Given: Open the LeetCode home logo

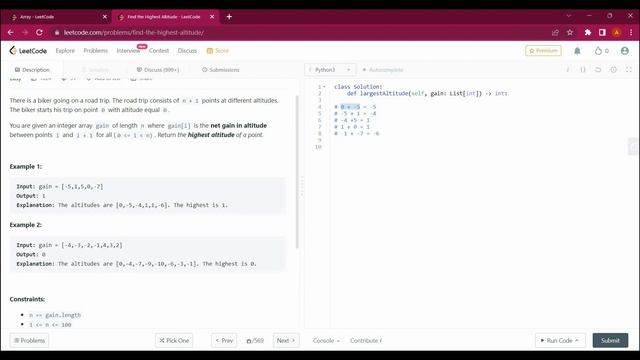Looking at the screenshot, I should [28, 51].
